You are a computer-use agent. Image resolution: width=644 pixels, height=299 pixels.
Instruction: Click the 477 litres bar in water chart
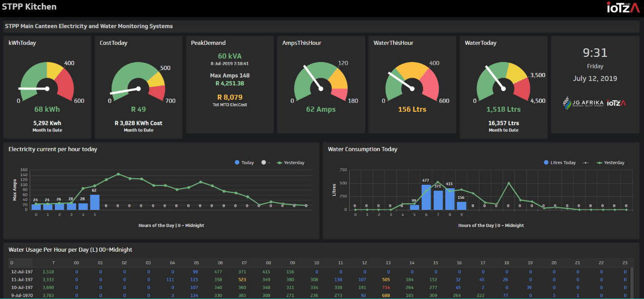426,197
